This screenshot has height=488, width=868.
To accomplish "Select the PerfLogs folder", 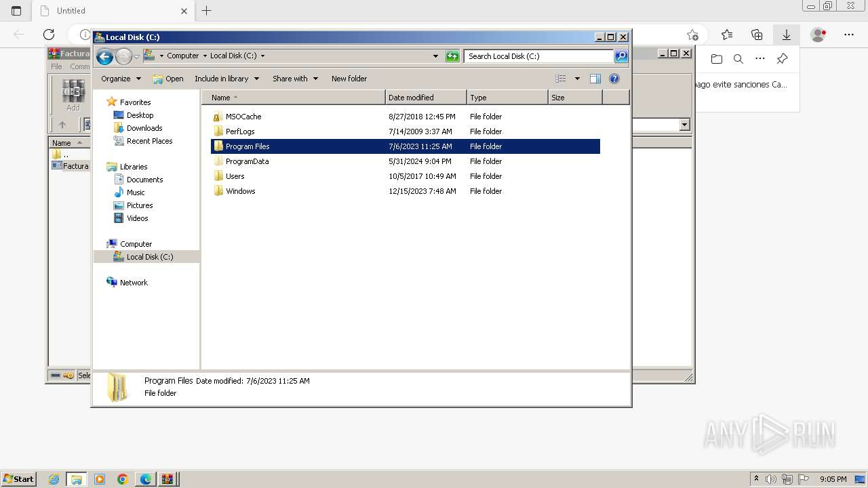I will coord(406,131).
